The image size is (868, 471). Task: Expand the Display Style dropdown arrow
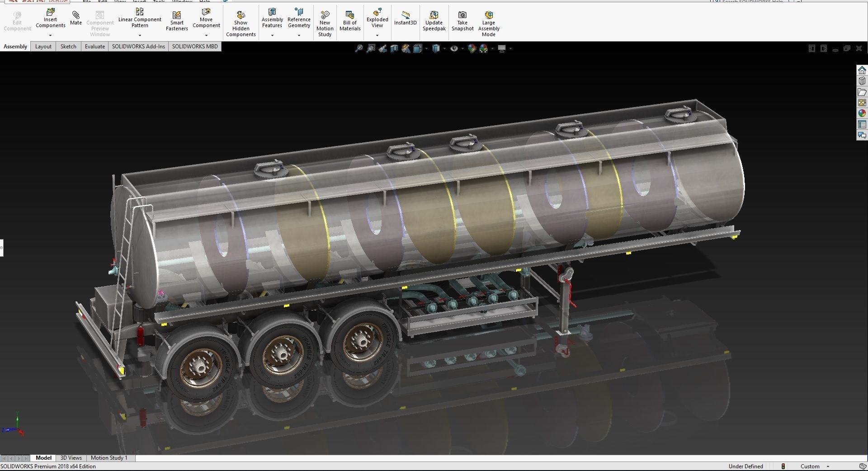[445, 48]
